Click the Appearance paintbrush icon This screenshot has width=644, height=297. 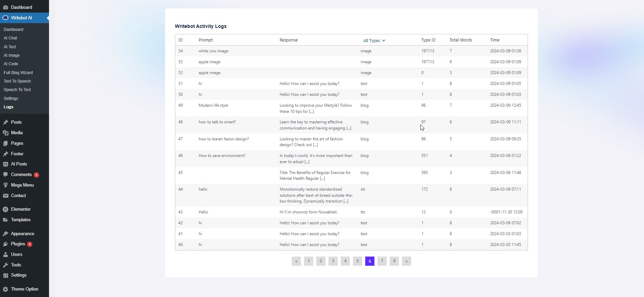coord(5,234)
